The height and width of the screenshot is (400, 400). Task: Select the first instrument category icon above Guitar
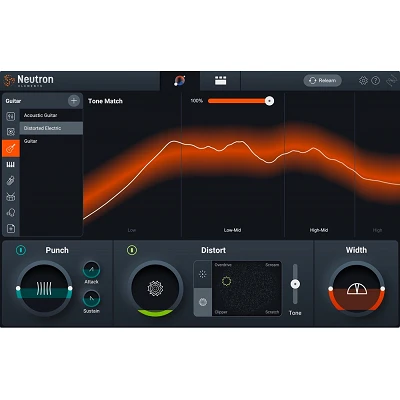click(11, 116)
